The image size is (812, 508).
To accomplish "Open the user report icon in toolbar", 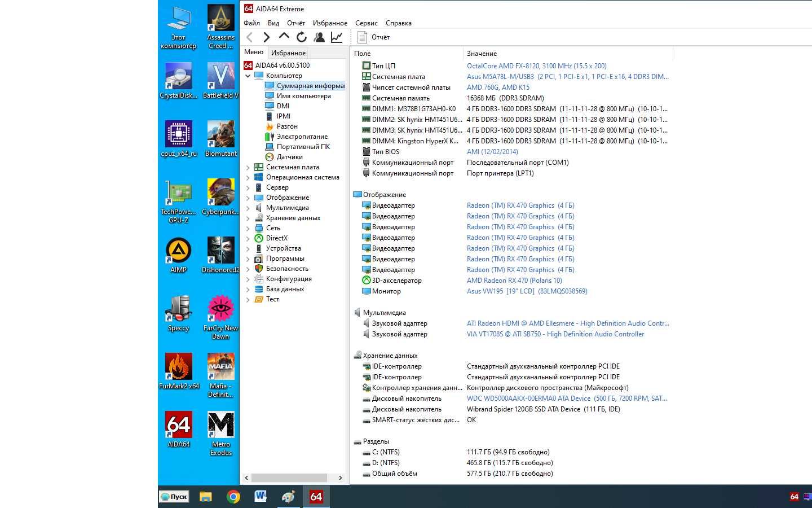I will (319, 37).
